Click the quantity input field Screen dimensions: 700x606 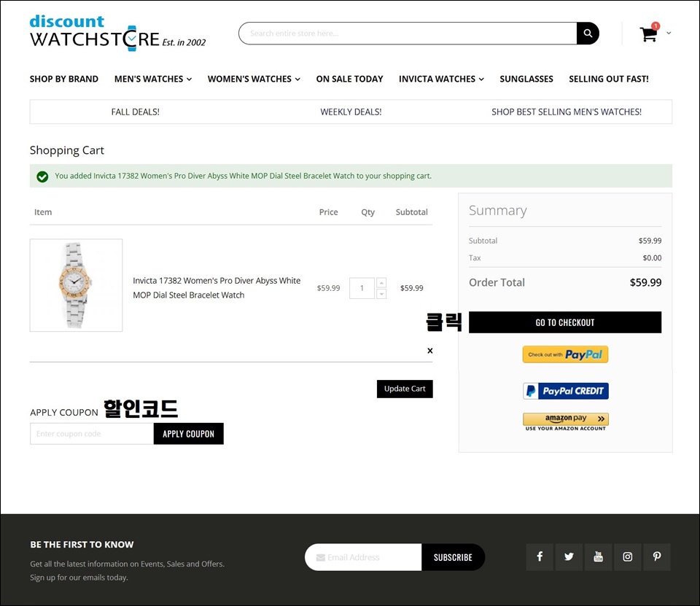(362, 289)
